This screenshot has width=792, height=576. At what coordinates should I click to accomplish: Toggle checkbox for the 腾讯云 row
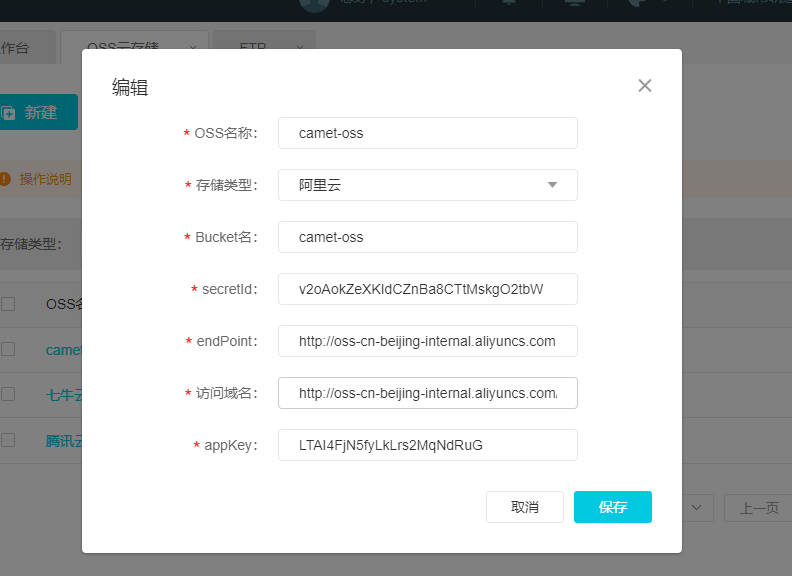(8, 440)
